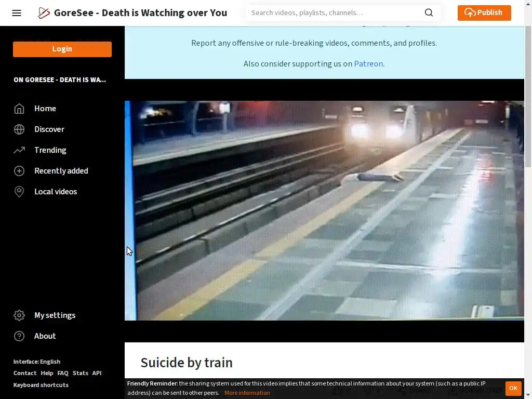Click the 'Report any offensive' notice text
Screen dimensions: 532x399
click(314, 43)
